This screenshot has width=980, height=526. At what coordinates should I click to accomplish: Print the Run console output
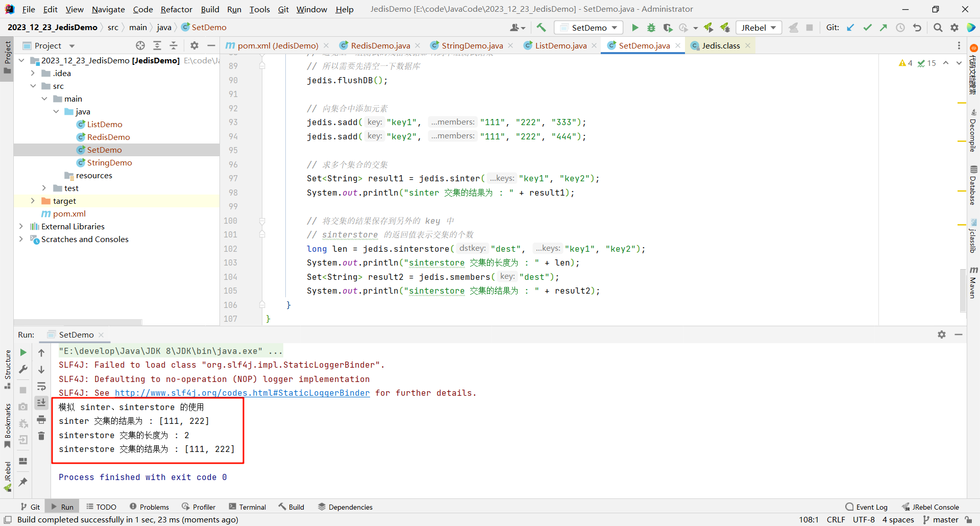pyautogui.click(x=41, y=420)
